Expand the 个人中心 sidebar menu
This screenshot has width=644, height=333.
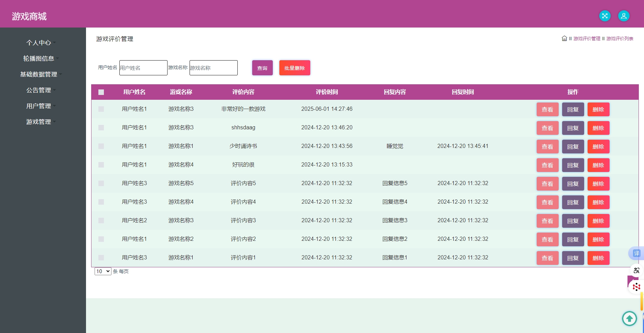(x=39, y=43)
